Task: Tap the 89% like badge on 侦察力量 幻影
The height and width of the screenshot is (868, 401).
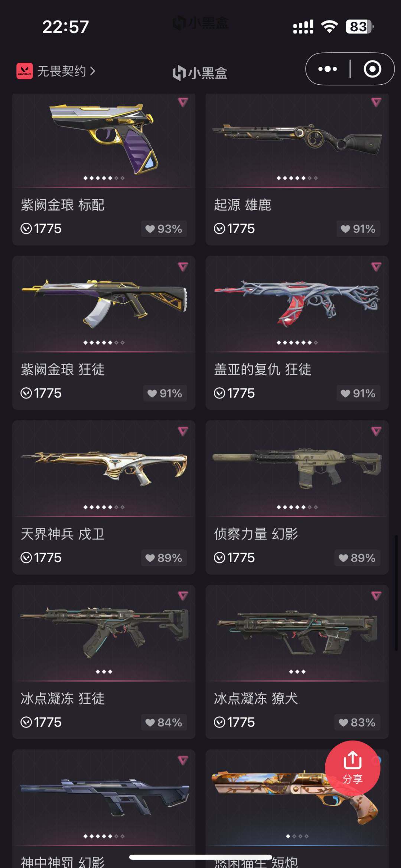Action: (357, 558)
